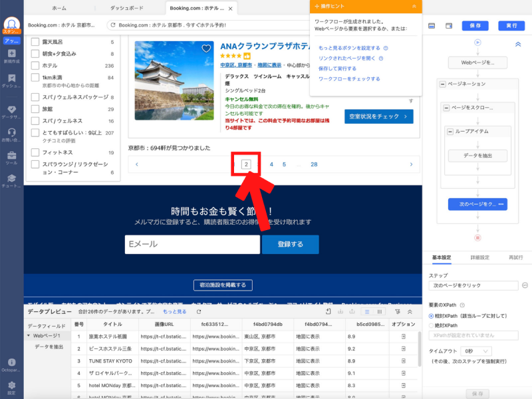Open more options on 次のページをクリック step
Viewport: 532px width, 399px height.
tap(501, 204)
